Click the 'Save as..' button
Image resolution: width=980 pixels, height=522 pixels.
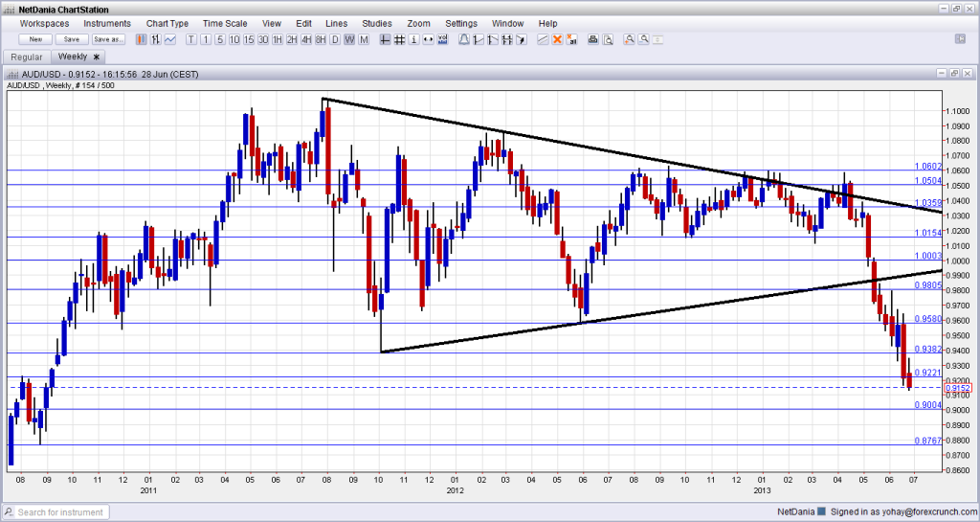108,39
